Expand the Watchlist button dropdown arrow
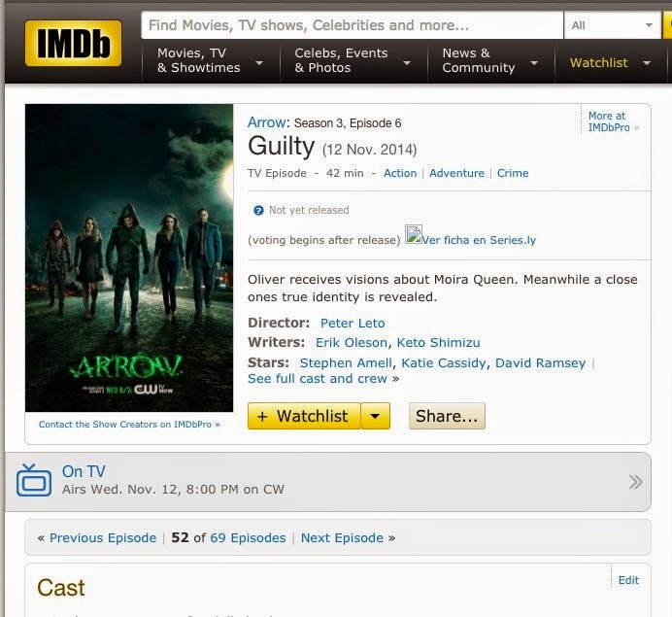This screenshot has height=617, width=672. (x=376, y=416)
